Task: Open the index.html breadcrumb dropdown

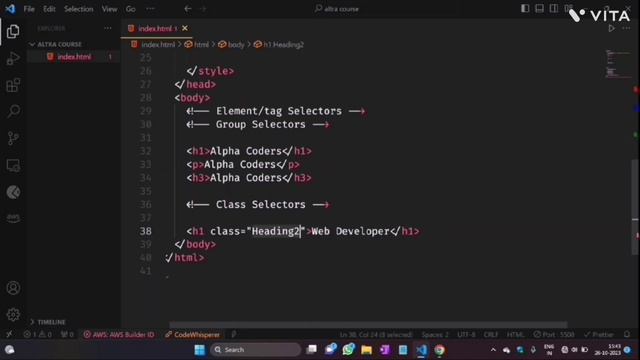Action: point(153,44)
